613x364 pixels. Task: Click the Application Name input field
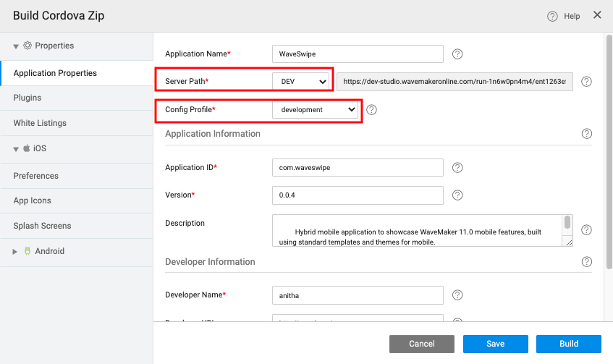coord(357,54)
